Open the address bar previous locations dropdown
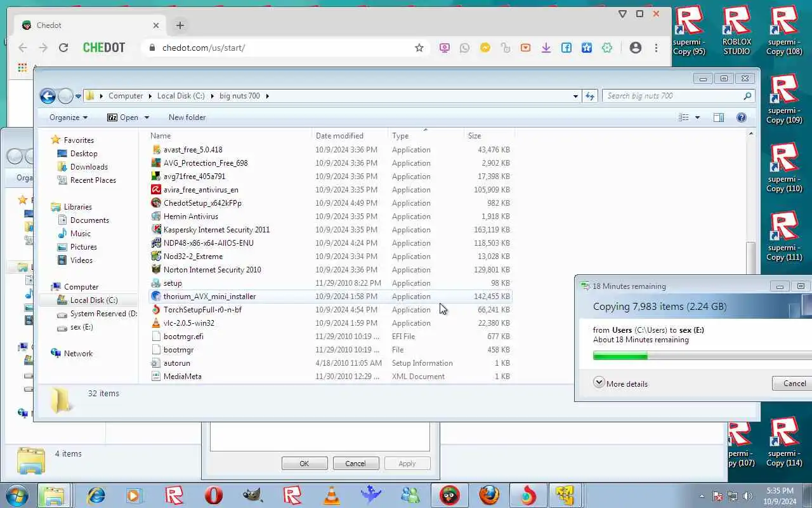 point(575,96)
